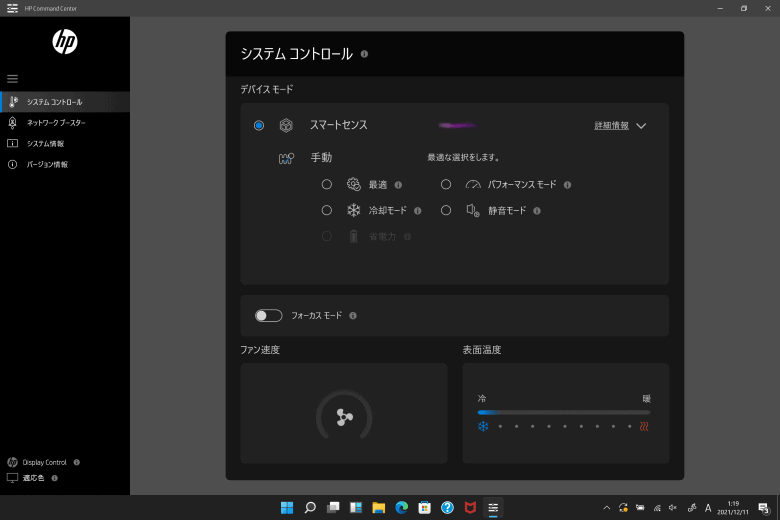Click info icon next to Display Control

click(77, 462)
